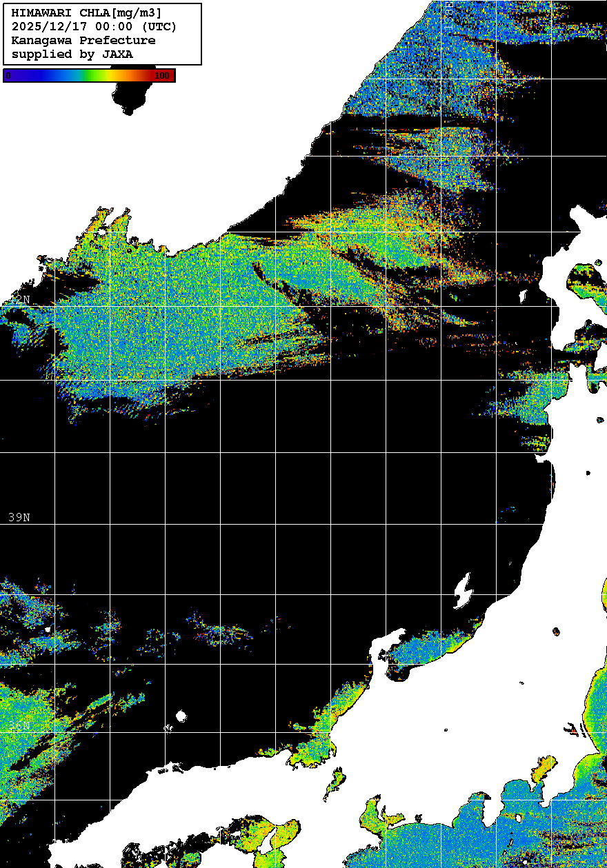Viewport: 607px width, 868px height.
Task: Click the small white island below the peninsula coast
Action: point(335,783)
